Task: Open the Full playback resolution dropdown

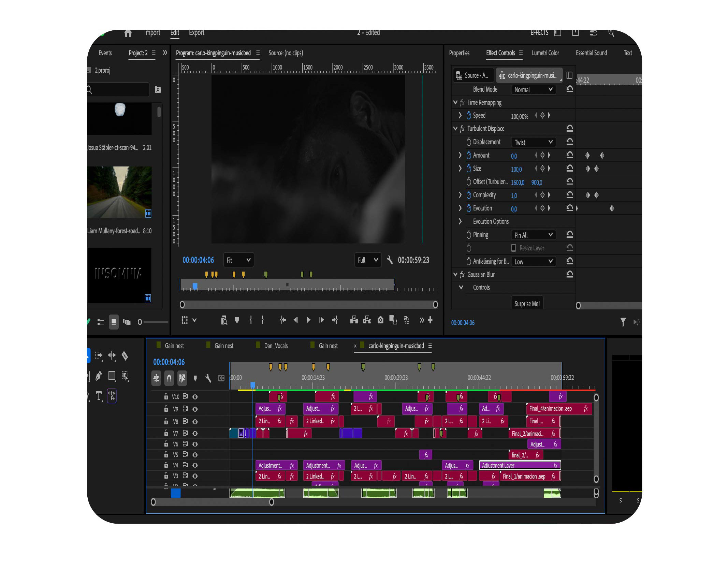Action: click(368, 260)
